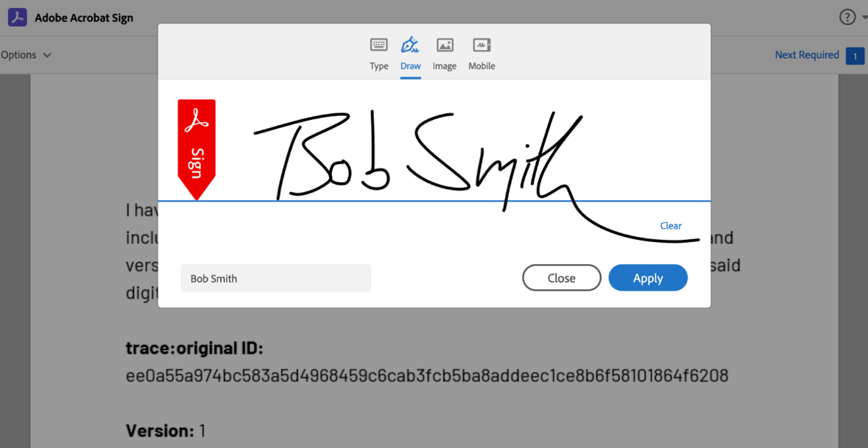Select the keyboard icon for Type signature
Image resolution: width=868 pixels, height=448 pixels.
tap(378, 46)
